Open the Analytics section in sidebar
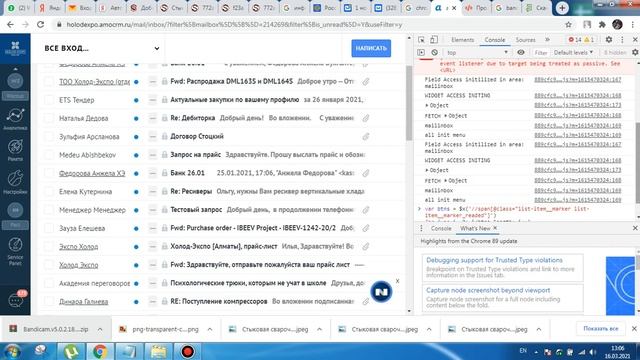The height and width of the screenshot is (360, 640). pos(15,119)
